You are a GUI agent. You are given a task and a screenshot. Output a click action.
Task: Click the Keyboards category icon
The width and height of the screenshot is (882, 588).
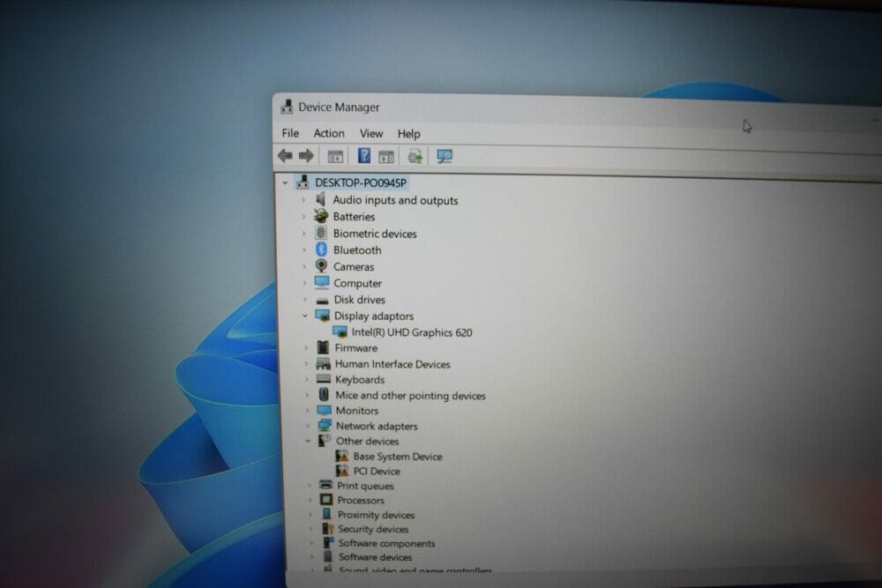click(x=324, y=379)
